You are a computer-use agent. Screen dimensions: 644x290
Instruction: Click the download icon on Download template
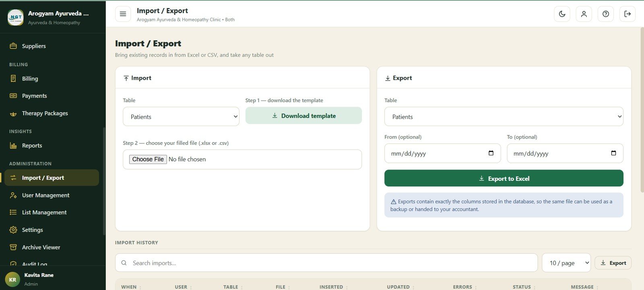[275, 116]
